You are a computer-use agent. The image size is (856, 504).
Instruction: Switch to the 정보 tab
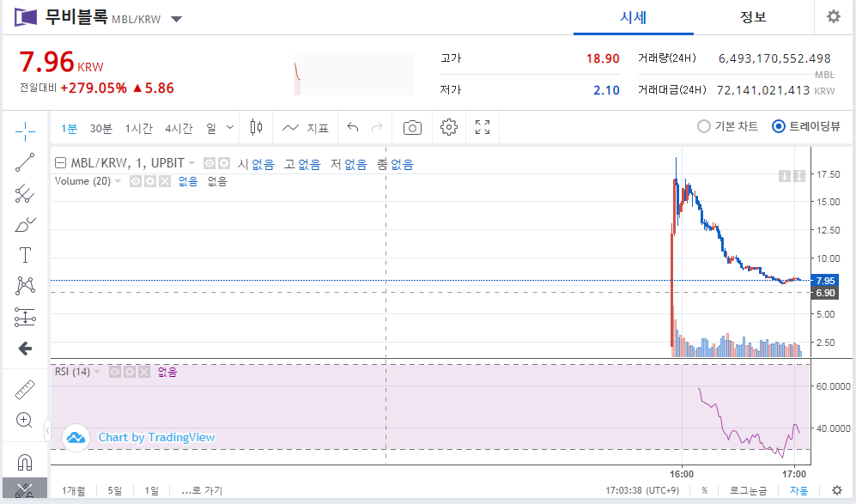753,17
